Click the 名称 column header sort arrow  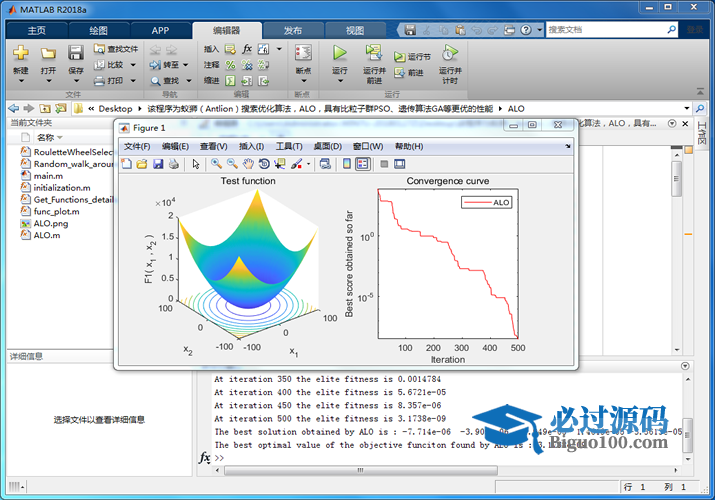point(60,138)
